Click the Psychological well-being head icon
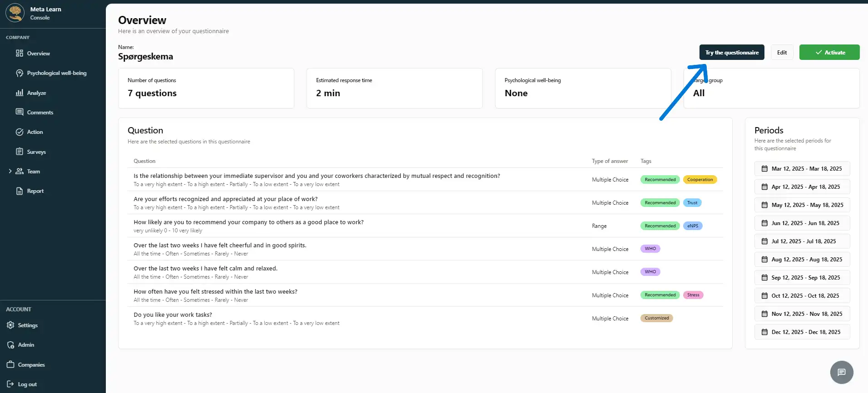The width and height of the screenshot is (868, 393). coord(20,73)
